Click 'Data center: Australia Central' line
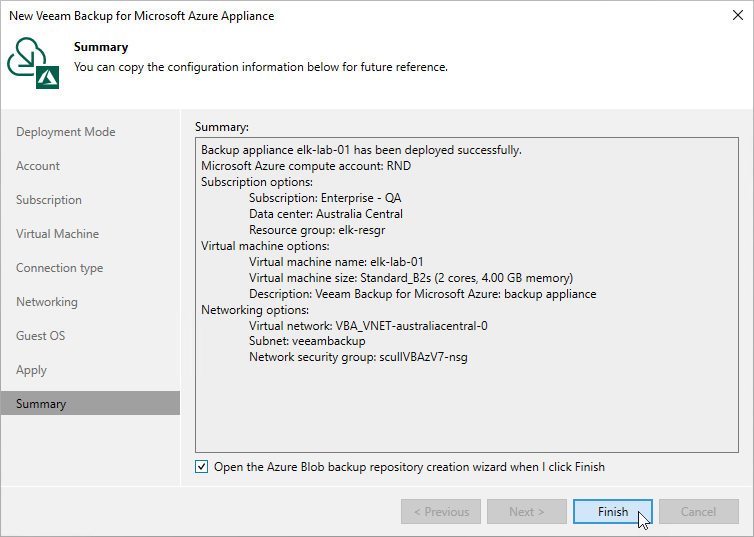The image size is (754, 537). click(326, 214)
